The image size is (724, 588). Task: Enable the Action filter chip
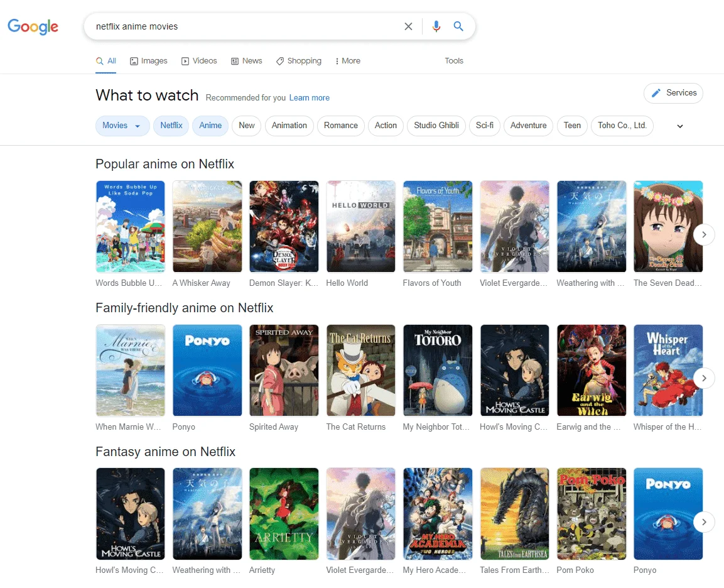(x=386, y=126)
